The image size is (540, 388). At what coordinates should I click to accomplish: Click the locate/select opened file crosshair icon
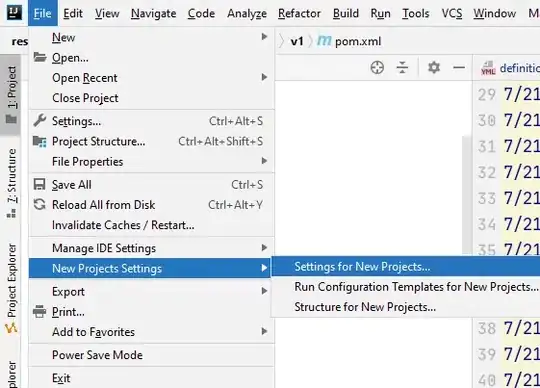click(377, 67)
